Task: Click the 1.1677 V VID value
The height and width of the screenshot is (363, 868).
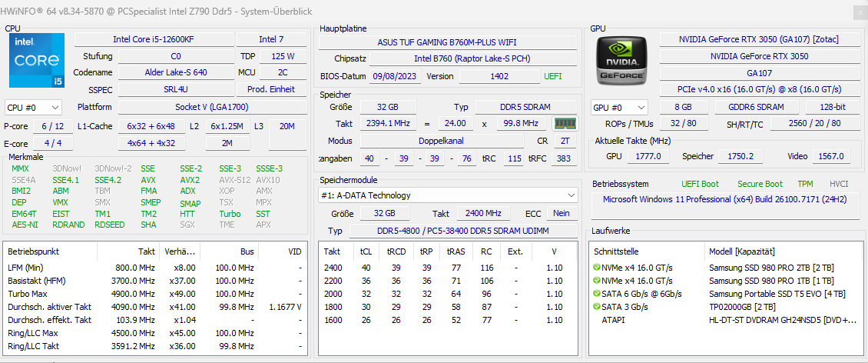Action: (284, 307)
